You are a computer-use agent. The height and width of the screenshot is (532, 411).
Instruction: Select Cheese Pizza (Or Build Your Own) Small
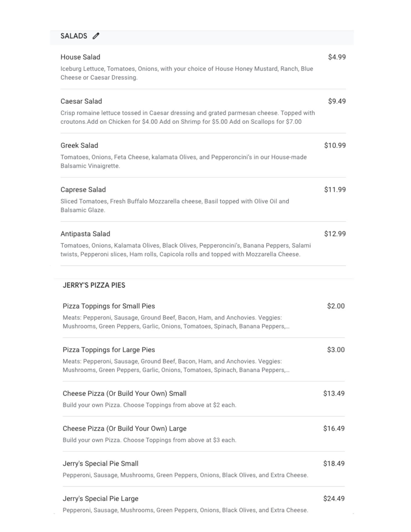tap(124, 393)
